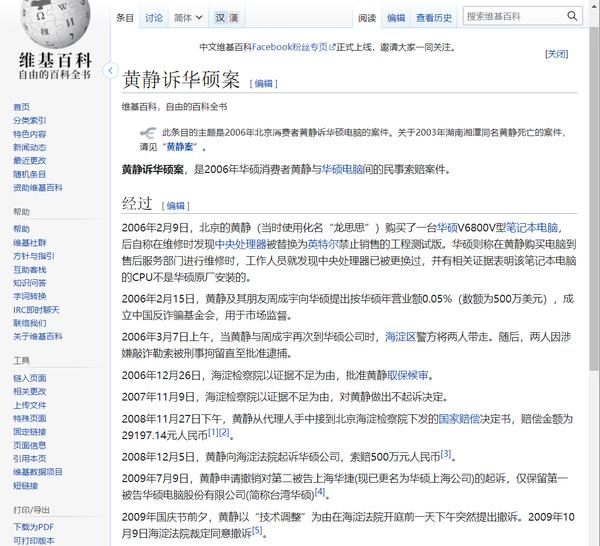Open 方针与指引 in sidebar
This screenshot has height=546, width=600.
tap(34, 256)
